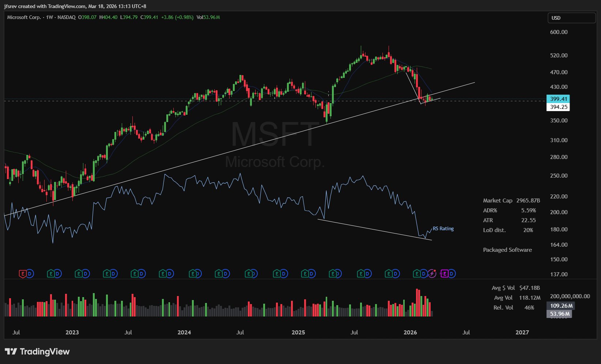This screenshot has height=364, width=601.
Task: Select the January 2023 earnings E marker
Action: (79, 273)
